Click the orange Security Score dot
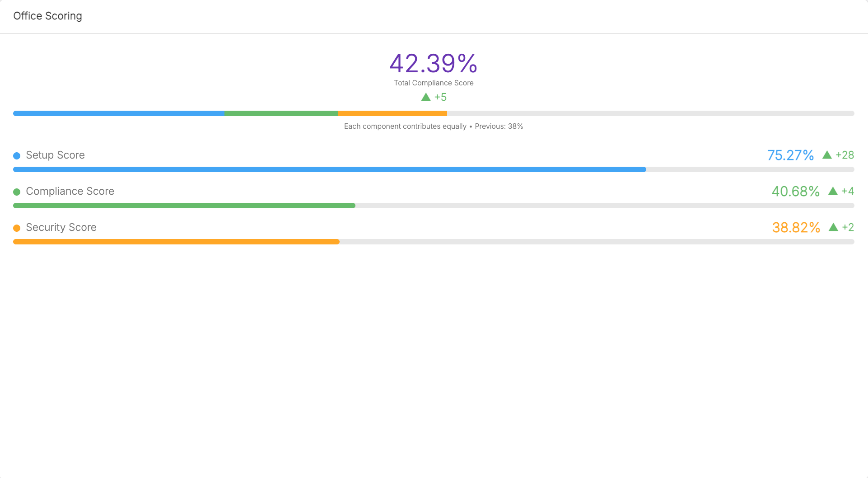This screenshot has height=478, width=868. (17, 228)
